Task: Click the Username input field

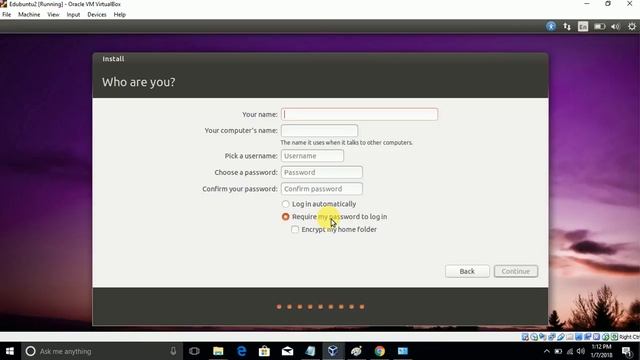Action: [312, 156]
